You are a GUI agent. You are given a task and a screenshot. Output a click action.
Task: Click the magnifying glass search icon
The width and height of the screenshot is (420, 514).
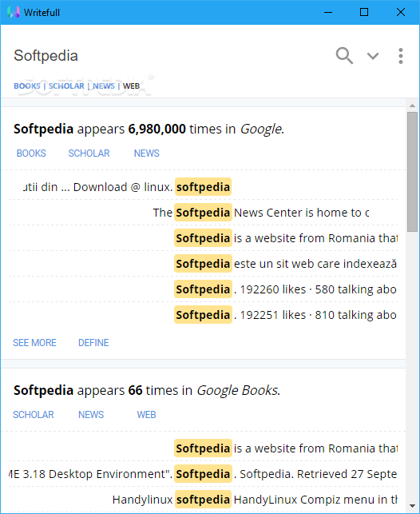click(x=344, y=56)
